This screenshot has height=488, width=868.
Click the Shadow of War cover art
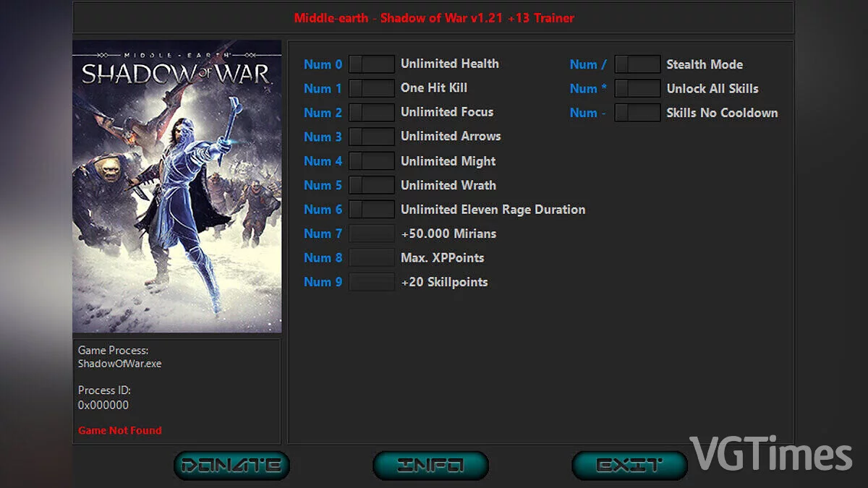coord(176,186)
